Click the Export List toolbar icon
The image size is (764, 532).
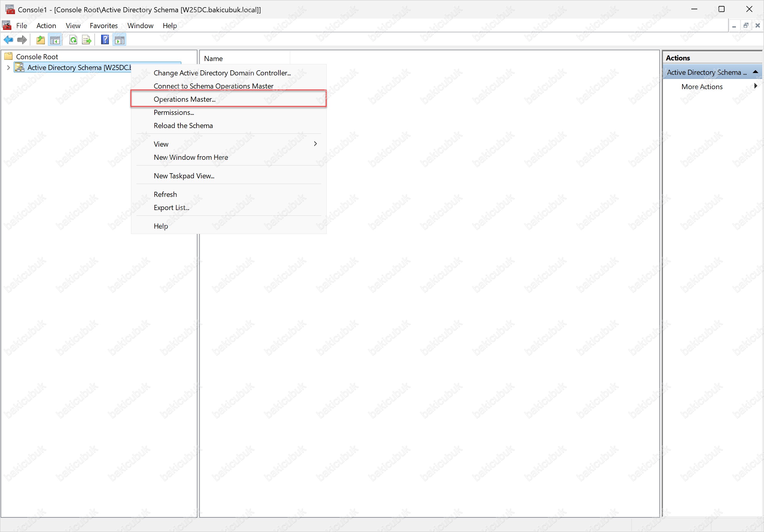86,40
